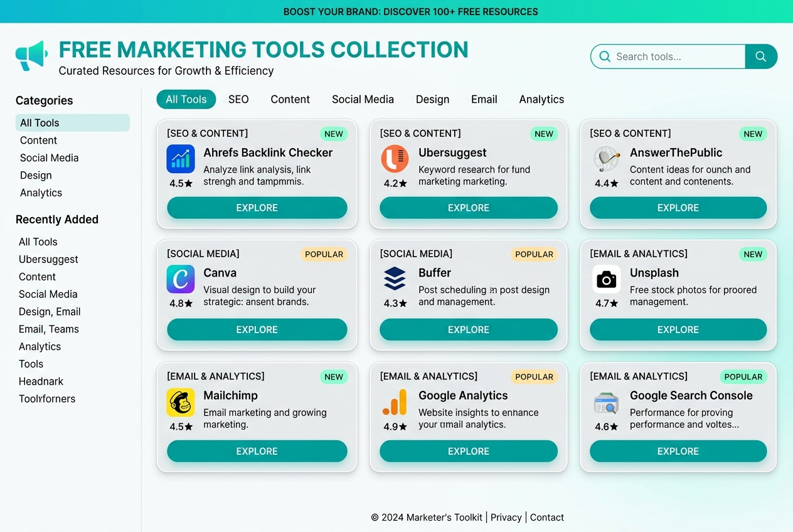Explore Google Analytics

(x=469, y=451)
